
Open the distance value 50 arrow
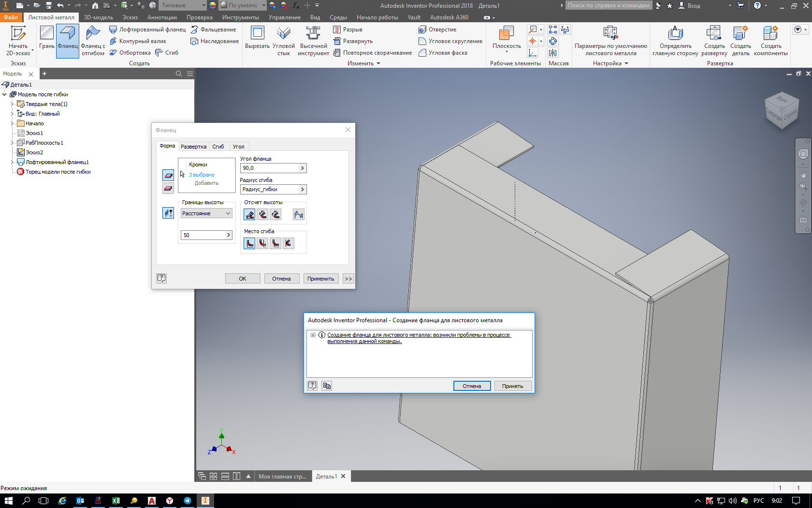coord(229,235)
